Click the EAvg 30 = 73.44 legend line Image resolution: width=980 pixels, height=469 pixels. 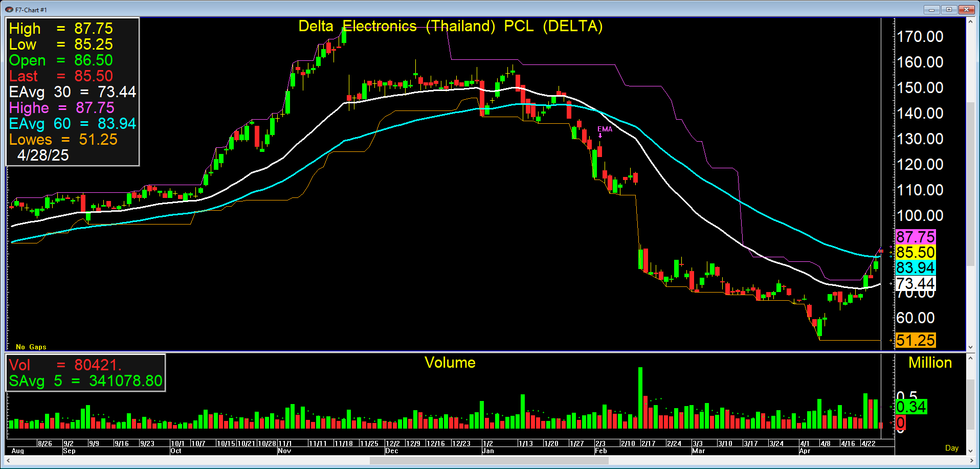(x=73, y=92)
